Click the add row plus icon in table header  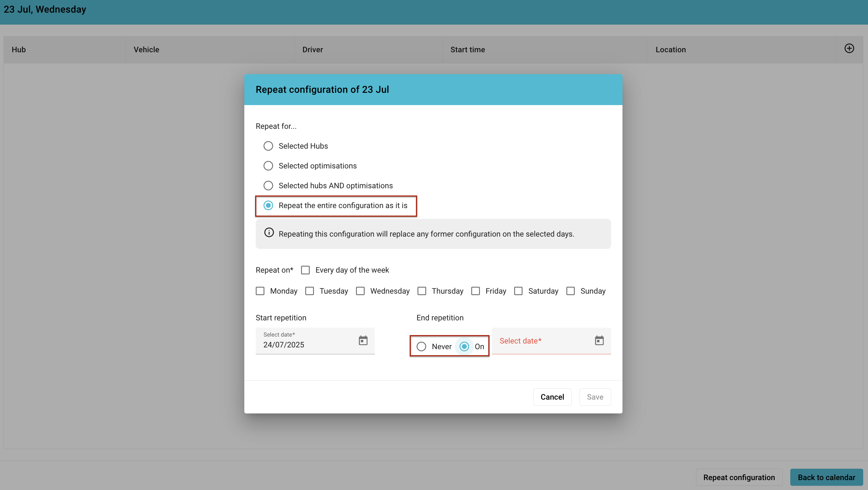coord(849,49)
